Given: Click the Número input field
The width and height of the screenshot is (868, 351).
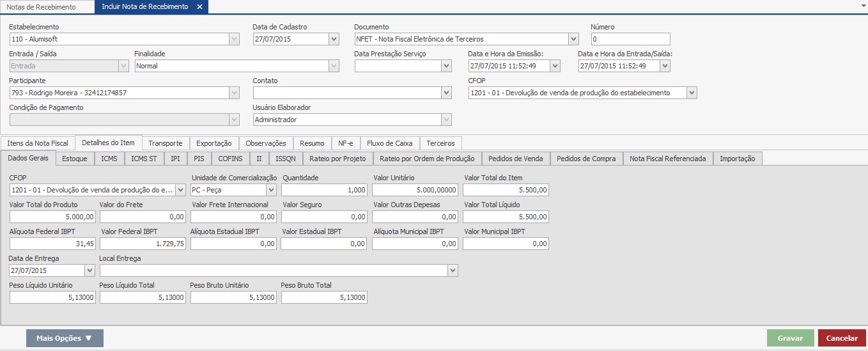Looking at the screenshot, I should tap(630, 39).
